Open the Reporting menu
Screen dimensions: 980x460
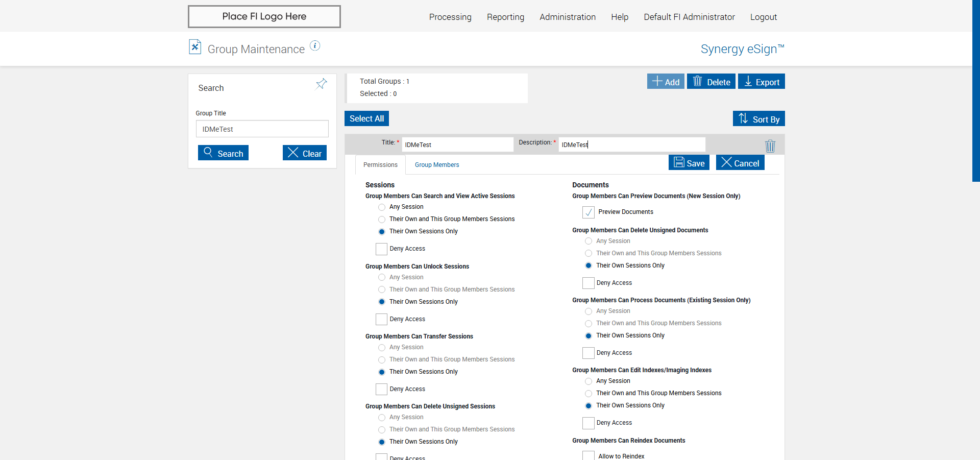pos(505,17)
